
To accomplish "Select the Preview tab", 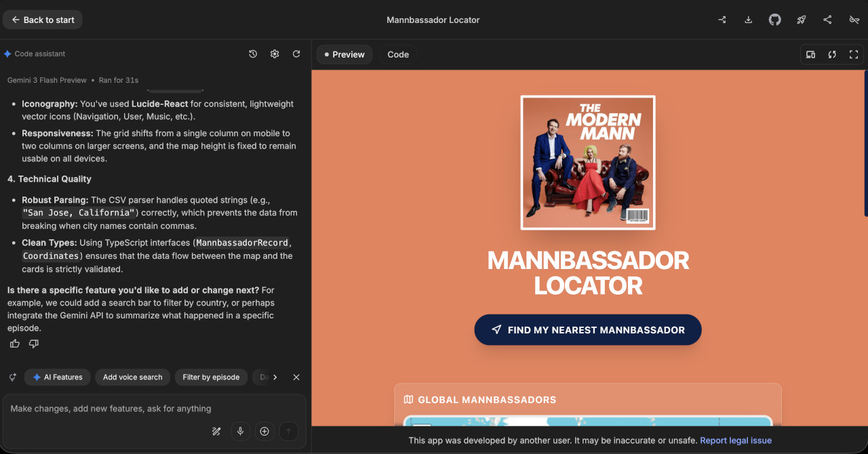I will click(x=344, y=54).
